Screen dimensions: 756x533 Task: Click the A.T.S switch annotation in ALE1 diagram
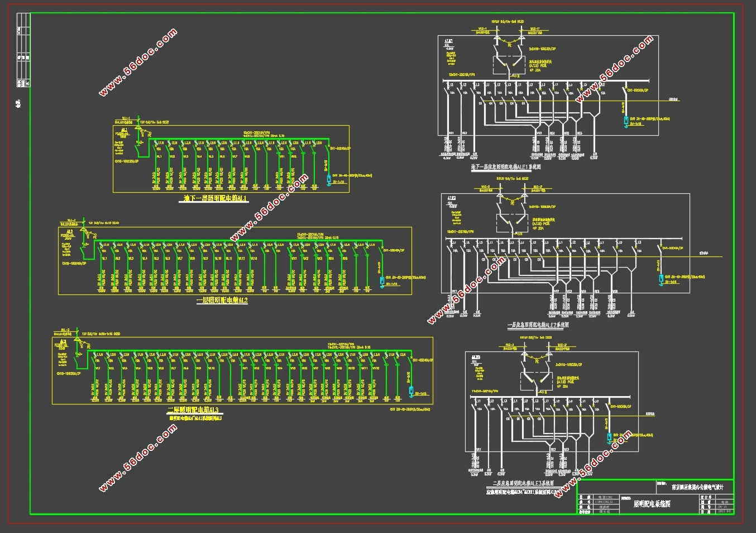[x=539, y=65]
